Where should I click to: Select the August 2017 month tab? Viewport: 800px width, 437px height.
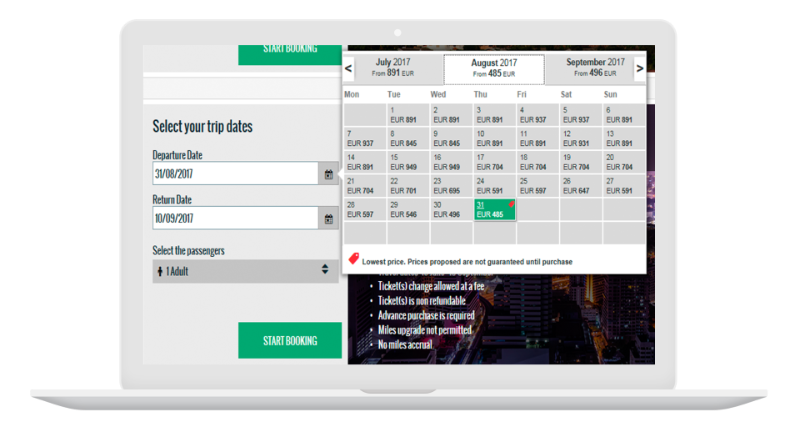point(494,68)
